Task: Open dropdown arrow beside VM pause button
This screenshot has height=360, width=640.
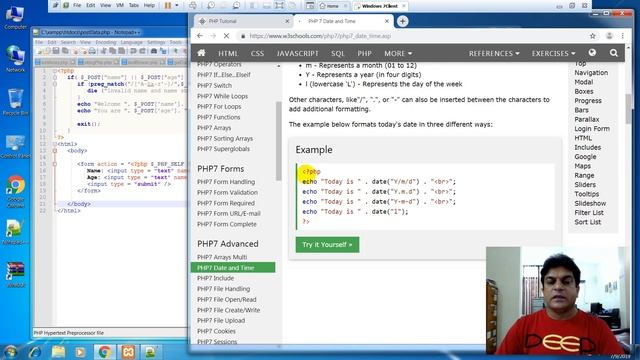Action: pos(177,6)
